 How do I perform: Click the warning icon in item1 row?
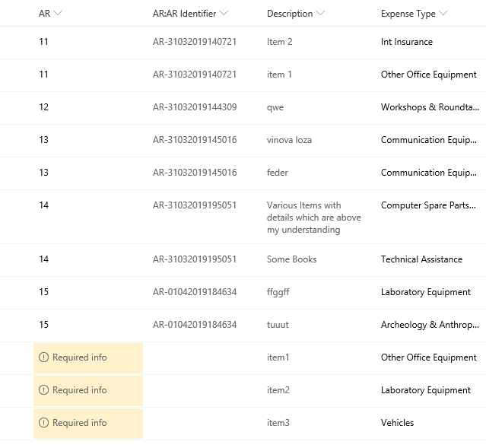pos(43,357)
